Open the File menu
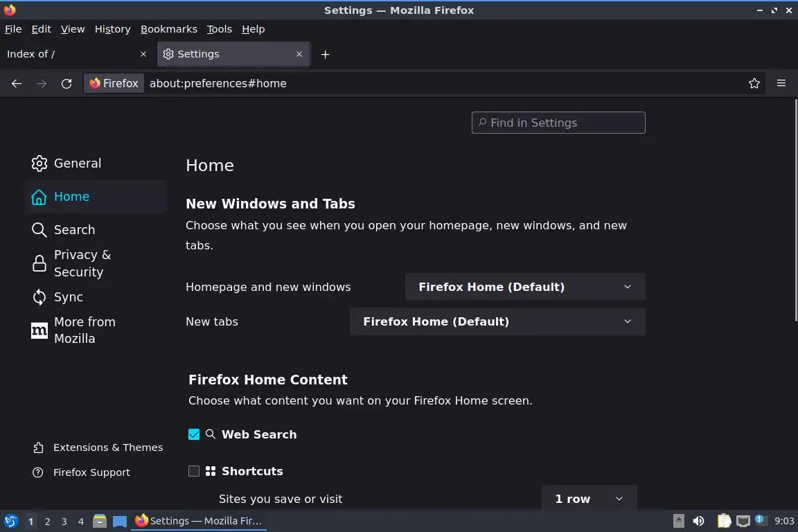The height and width of the screenshot is (532, 798). [x=13, y=29]
